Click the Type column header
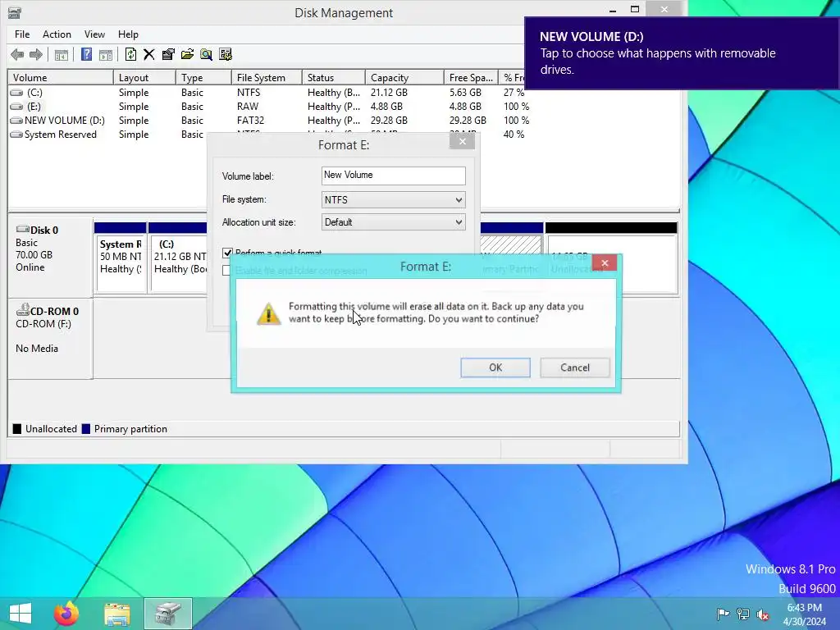This screenshot has height=630, width=840. point(203,78)
